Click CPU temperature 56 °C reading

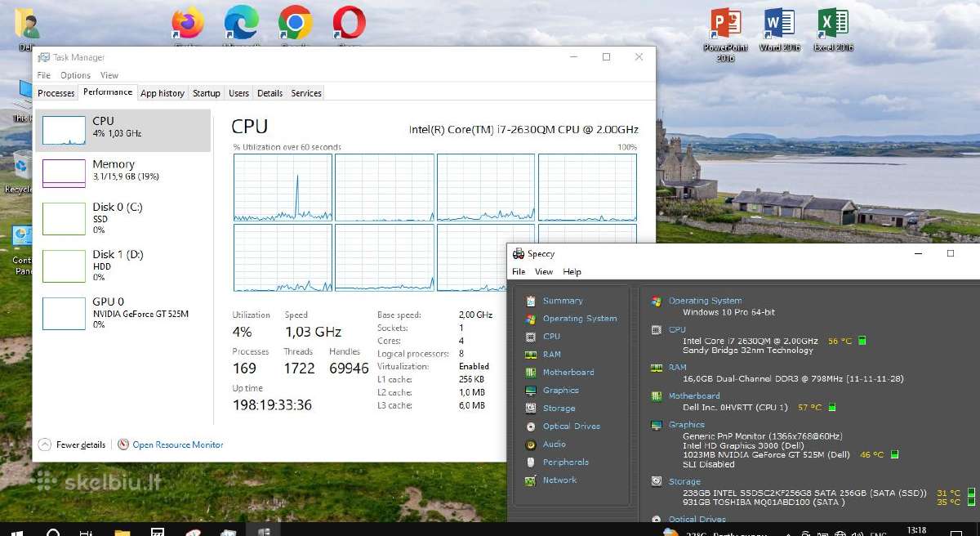[840, 341]
